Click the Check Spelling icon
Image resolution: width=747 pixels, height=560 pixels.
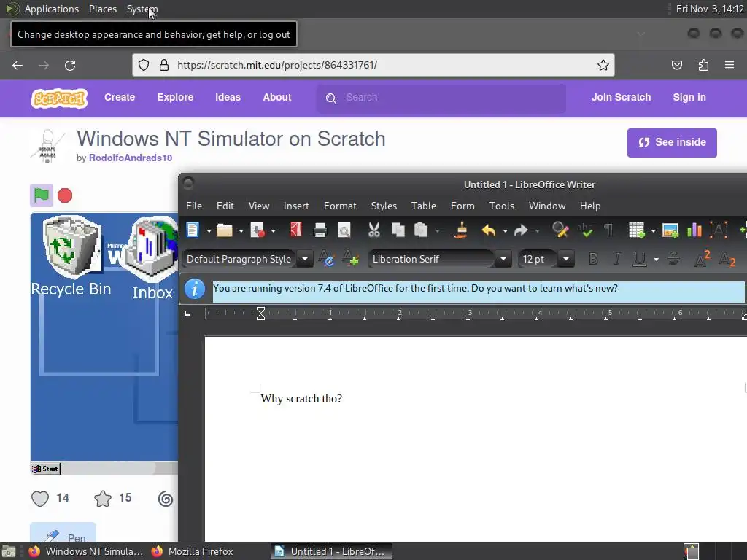click(585, 230)
